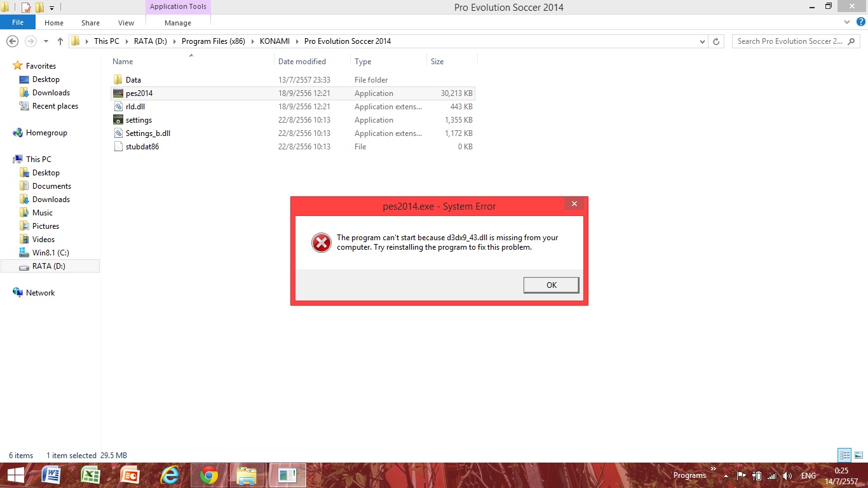Viewport: 868px width, 488px height.
Task: Open the File menu tab
Action: (18, 22)
